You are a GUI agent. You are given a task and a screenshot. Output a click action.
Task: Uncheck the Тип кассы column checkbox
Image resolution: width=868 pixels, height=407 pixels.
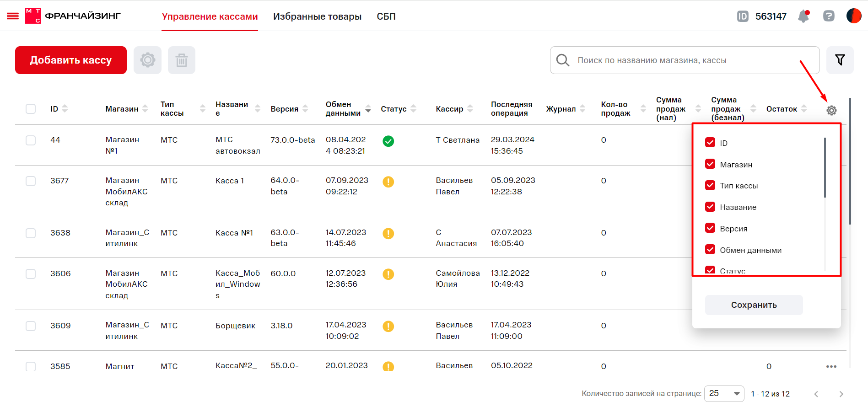coord(710,185)
